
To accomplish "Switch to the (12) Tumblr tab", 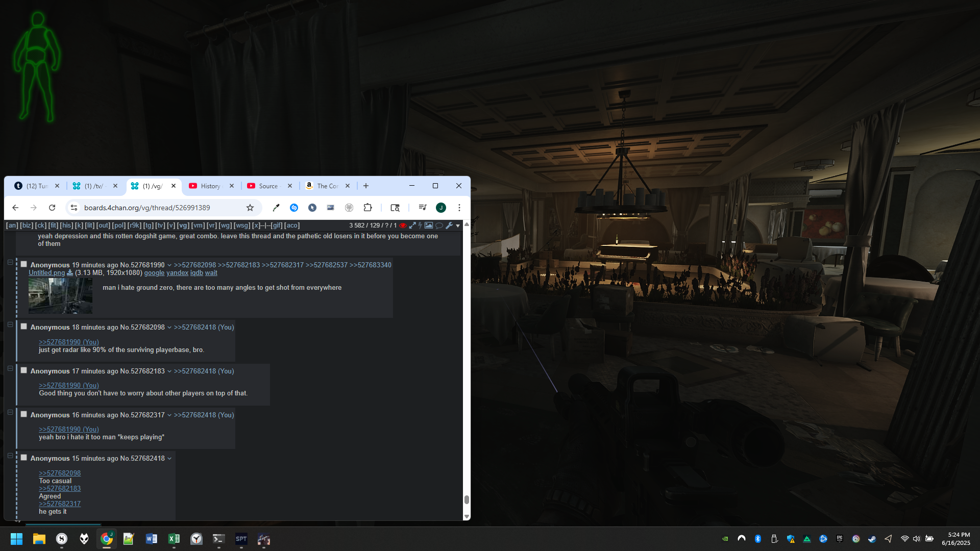I will (37, 186).
